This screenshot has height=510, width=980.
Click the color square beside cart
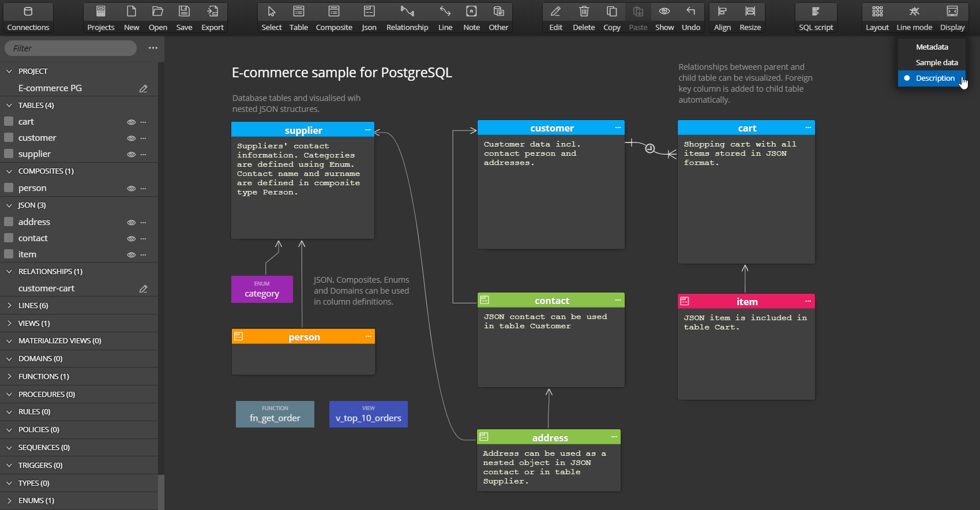(9, 122)
